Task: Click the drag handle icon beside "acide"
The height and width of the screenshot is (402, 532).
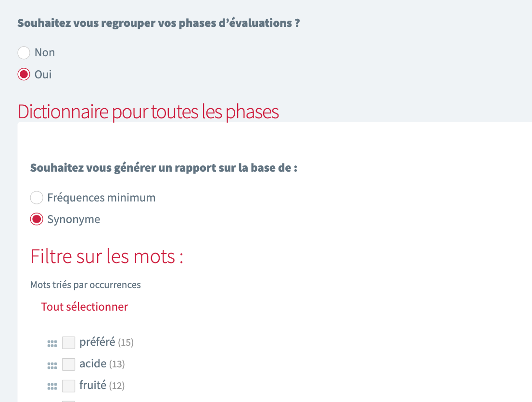Action: (x=52, y=364)
